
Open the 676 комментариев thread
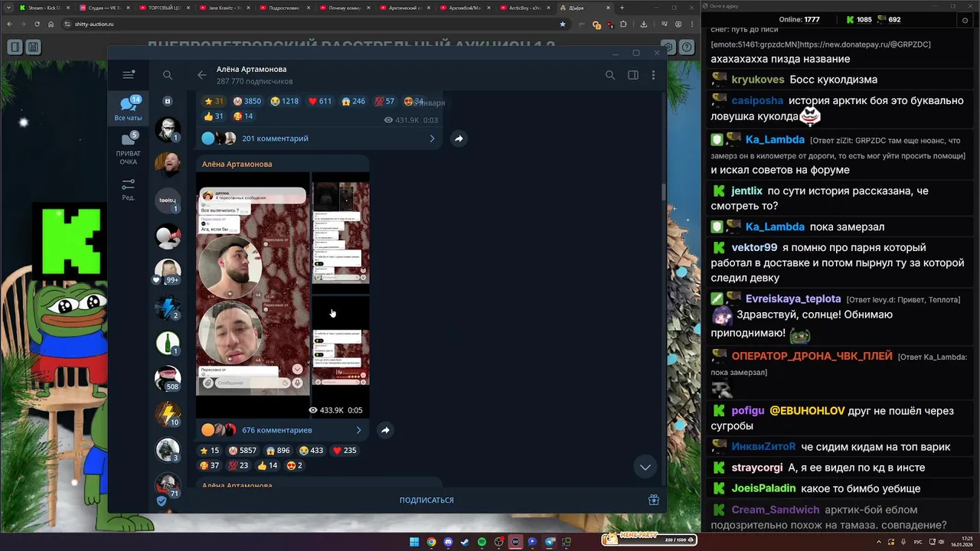276,430
